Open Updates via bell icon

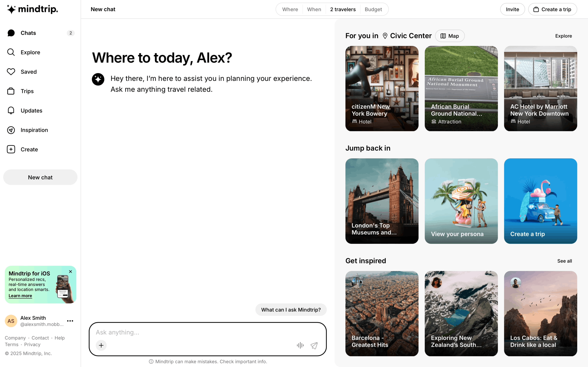11,110
